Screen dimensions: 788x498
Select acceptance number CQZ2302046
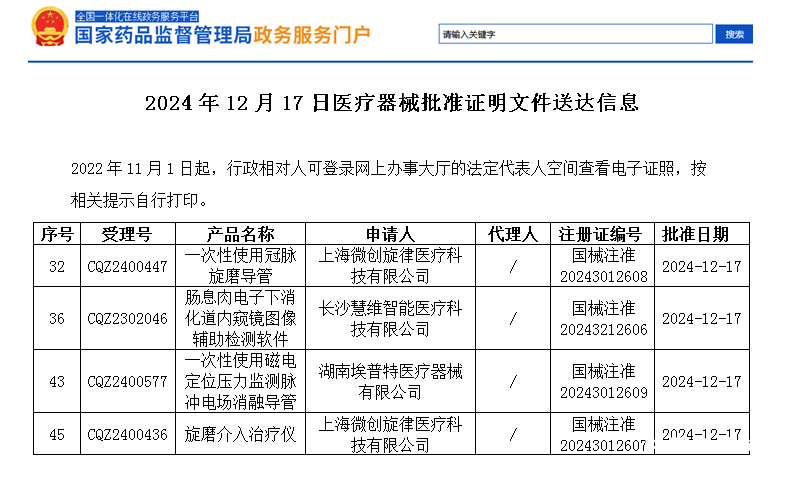click(127, 318)
